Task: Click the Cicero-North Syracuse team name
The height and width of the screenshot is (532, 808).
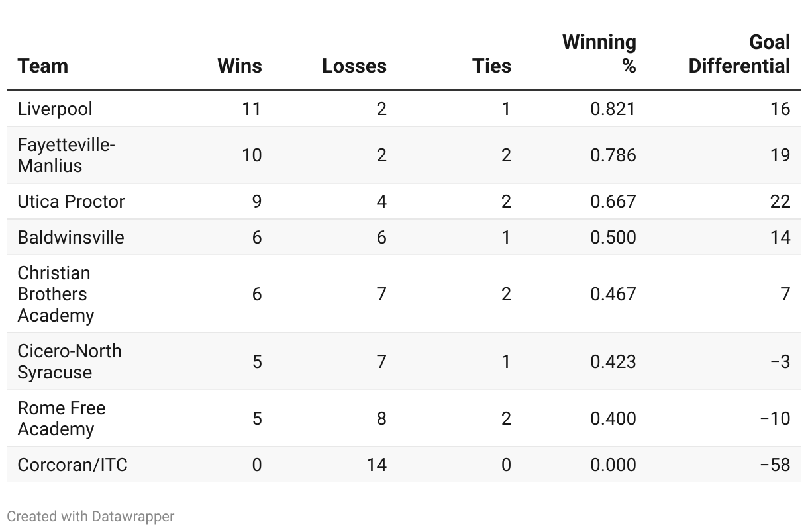Action: (x=70, y=361)
